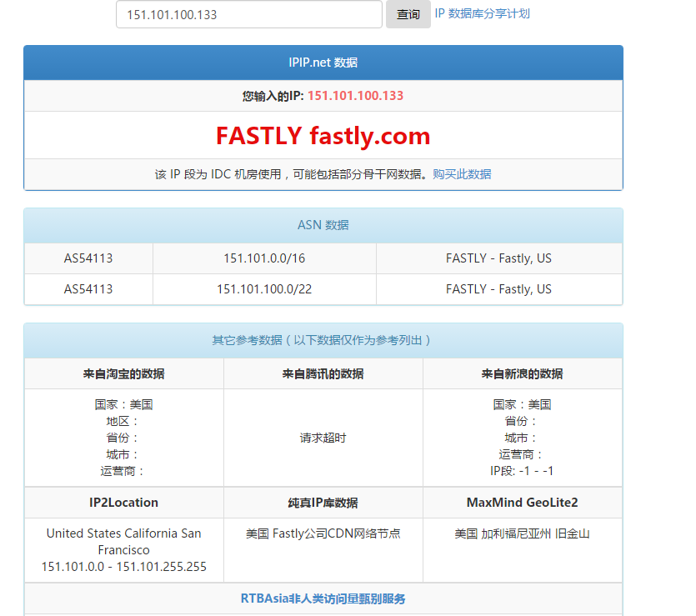Click FASTLY - Fastly, US in /16 row

[499, 258]
